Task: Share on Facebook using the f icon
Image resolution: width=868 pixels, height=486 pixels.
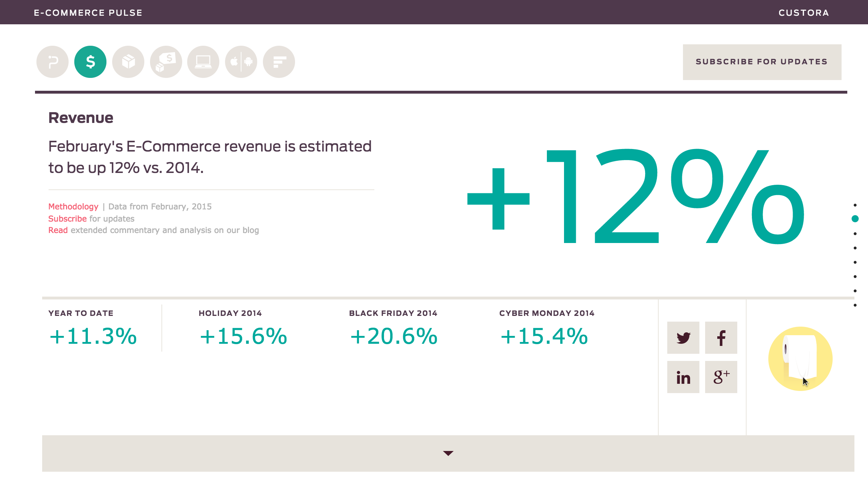Action: (x=721, y=338)
